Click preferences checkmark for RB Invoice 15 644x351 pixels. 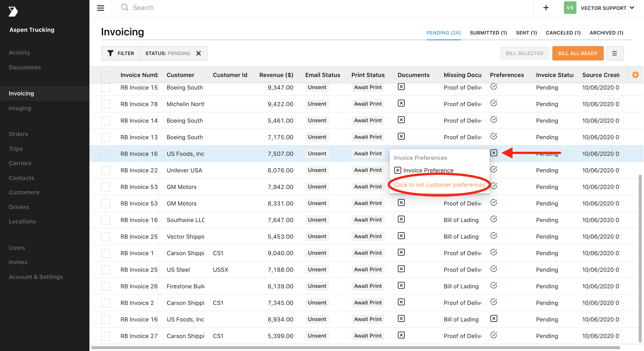click(x=494, y=87)
